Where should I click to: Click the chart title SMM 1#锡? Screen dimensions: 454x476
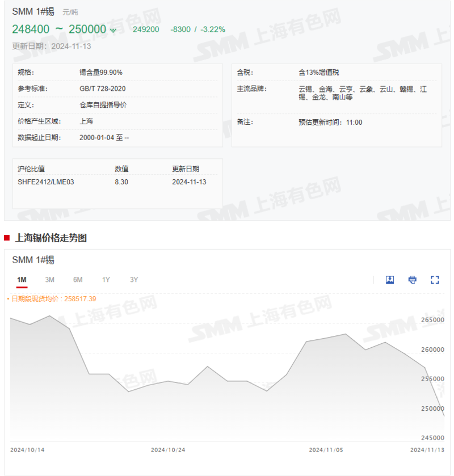point(33,260)
